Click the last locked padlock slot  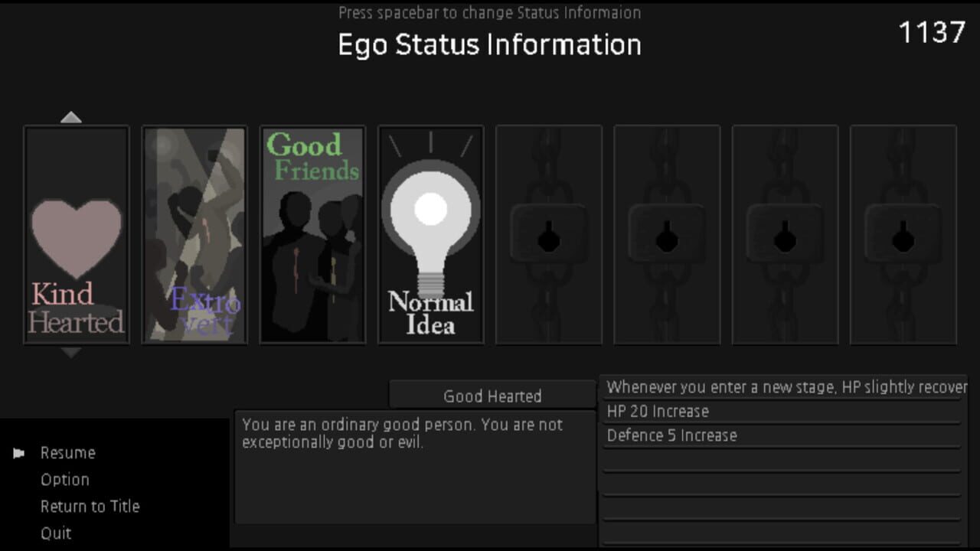[903, 235]
